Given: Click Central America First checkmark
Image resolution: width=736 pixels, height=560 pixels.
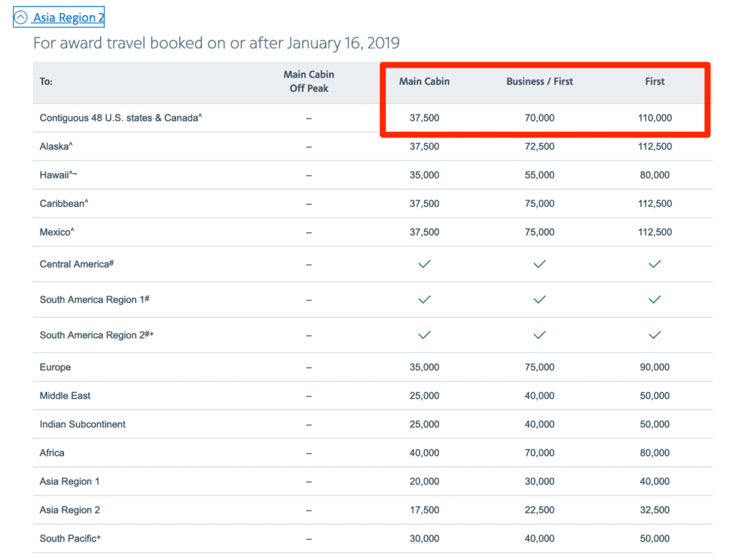Looking at the screenshot, I should tap(654, 265).
